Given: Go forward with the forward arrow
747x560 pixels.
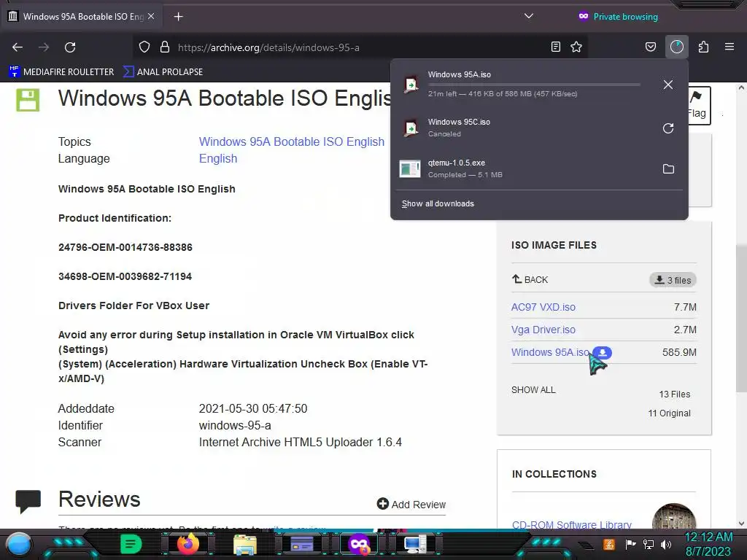Looking at the screenshot, I should point(44,47).
